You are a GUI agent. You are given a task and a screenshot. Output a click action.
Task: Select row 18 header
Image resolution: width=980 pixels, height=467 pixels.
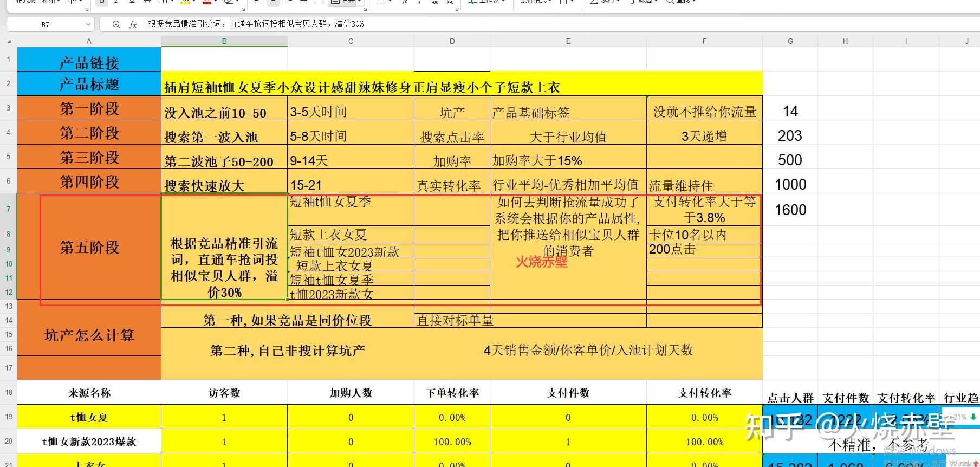9,392
